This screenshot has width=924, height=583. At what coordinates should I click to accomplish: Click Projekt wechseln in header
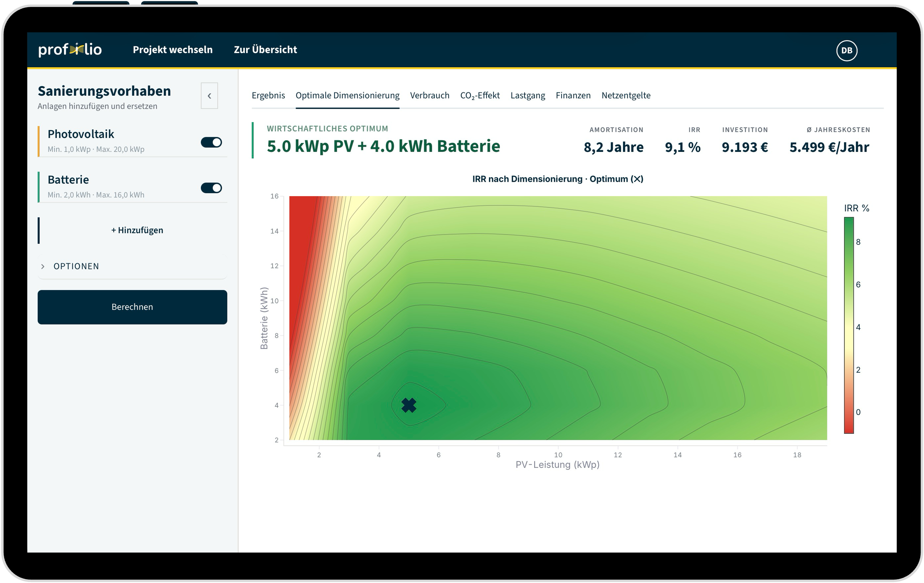tap(173, 49)
